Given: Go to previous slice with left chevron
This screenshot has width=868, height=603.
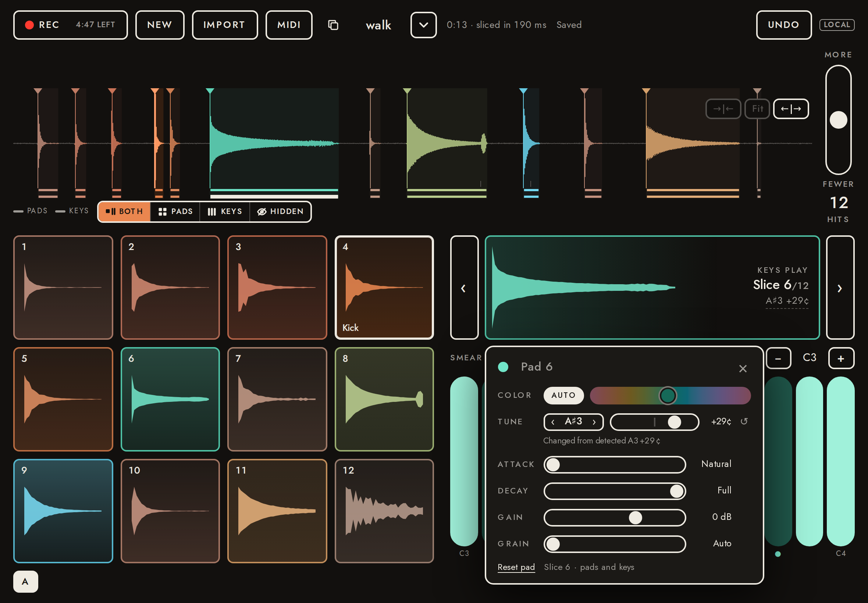Looking at the screenshot, I should [464, 288].
